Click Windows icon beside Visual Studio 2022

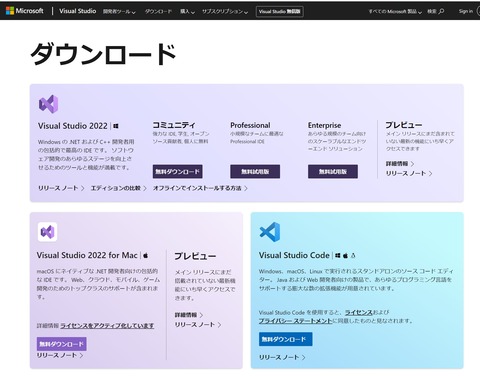tap(116, 126)
